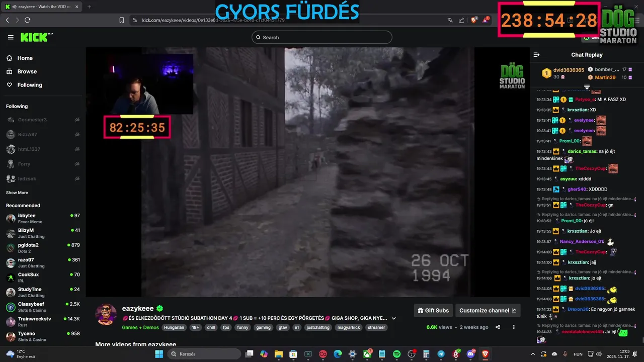Open Games + Demos category link
644x362 pixels.
[x=140, y=327]
